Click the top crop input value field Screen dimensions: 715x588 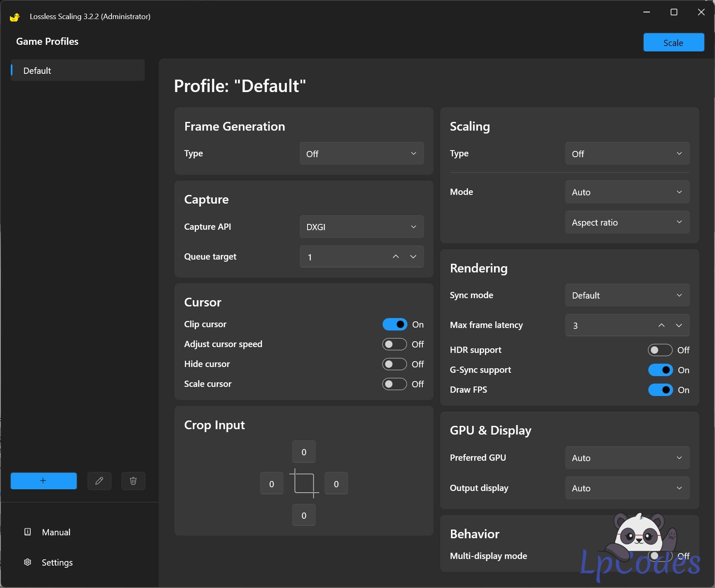[304, 452]
